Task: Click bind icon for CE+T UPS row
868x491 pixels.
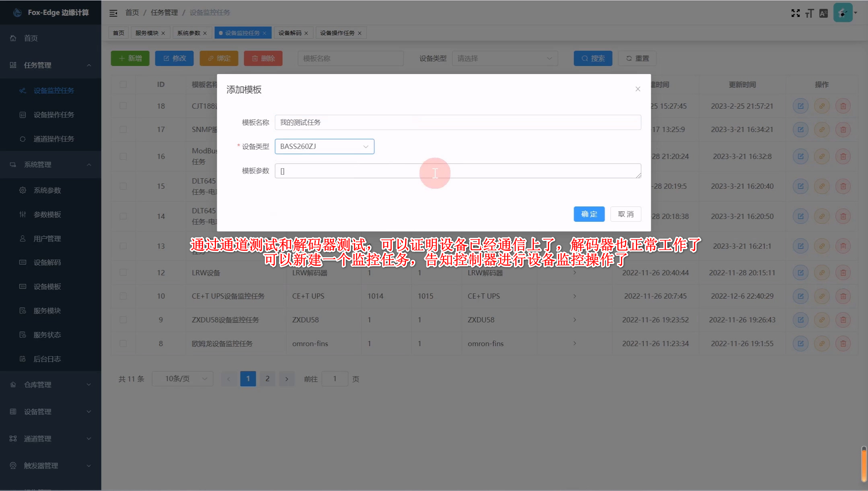Action: click(x=822, y=296)
